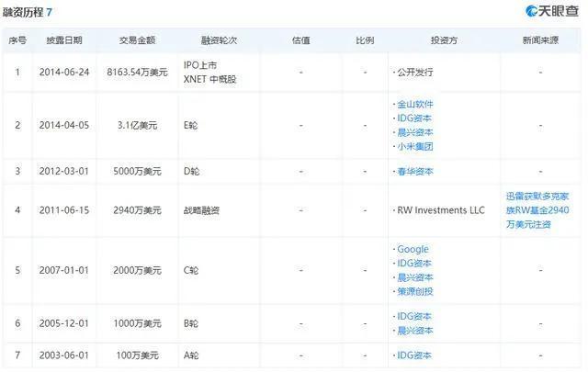Select the amount 8163.54万美元
This screenshot has width=588, height=372.
tap(137, 72)
